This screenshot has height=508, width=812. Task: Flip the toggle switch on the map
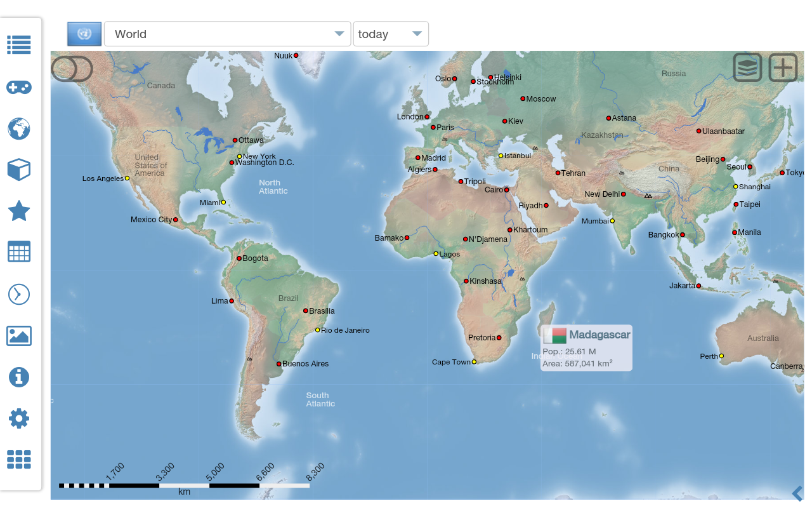[72, 69]
